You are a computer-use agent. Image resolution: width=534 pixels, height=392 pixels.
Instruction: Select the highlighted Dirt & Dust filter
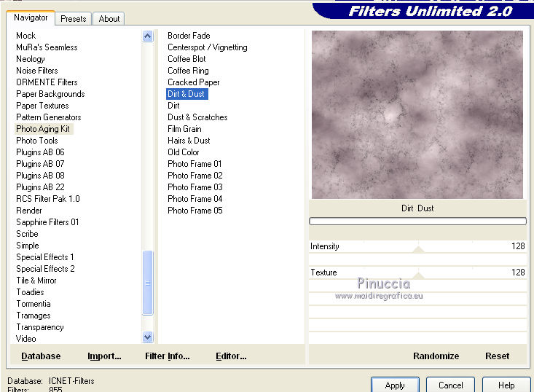(186, 94)
